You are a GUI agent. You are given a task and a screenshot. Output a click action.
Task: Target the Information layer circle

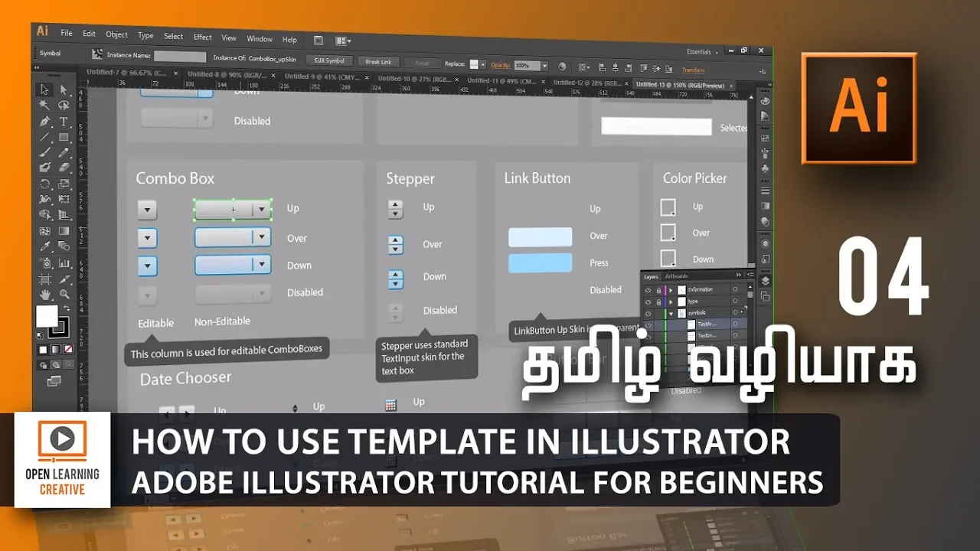tap(735, 289)
